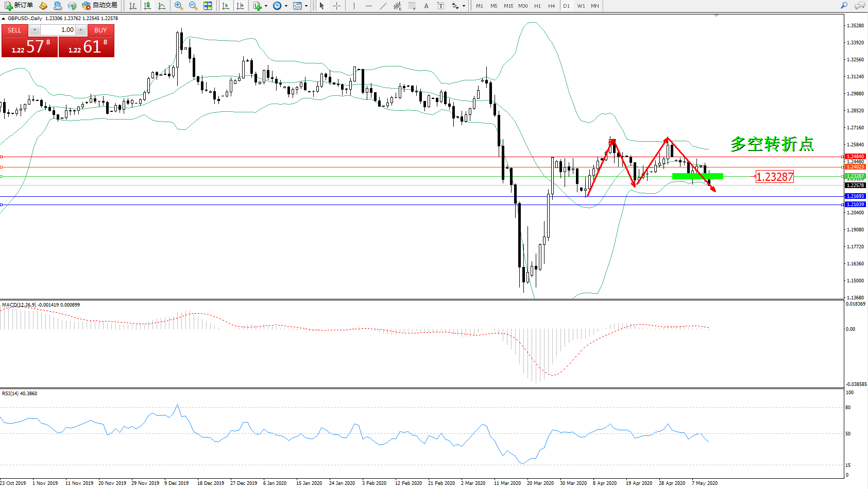Open the chart templates dropdown arrow
This screenshot has width=868, height=489.
[x=306, y=6]
